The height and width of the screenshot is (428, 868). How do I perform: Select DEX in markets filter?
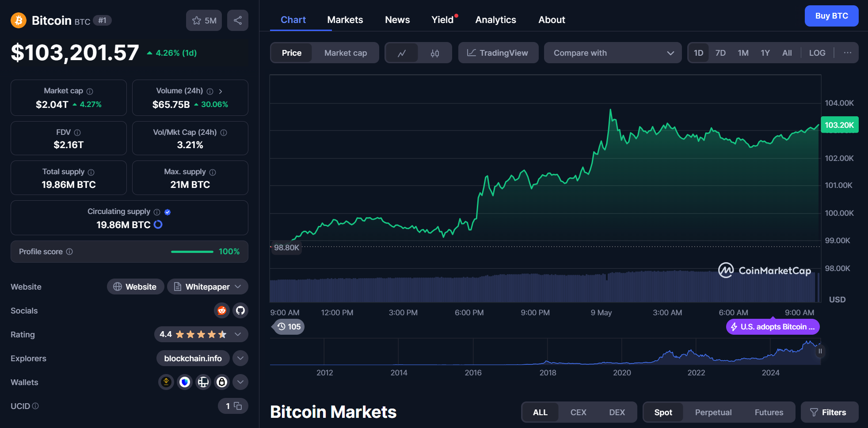tap(617, 412)
